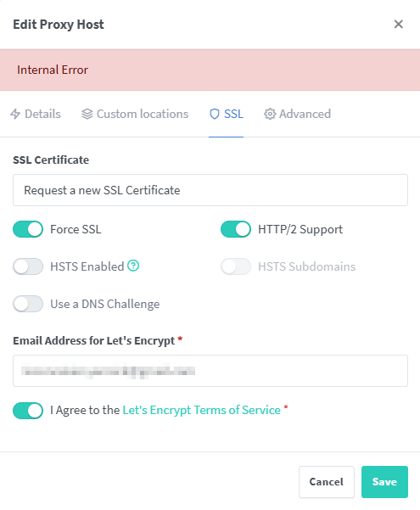Switch to the Details tab
Image resolution: width=420 pixels, height=510 pixels.
tap(36, 114)
